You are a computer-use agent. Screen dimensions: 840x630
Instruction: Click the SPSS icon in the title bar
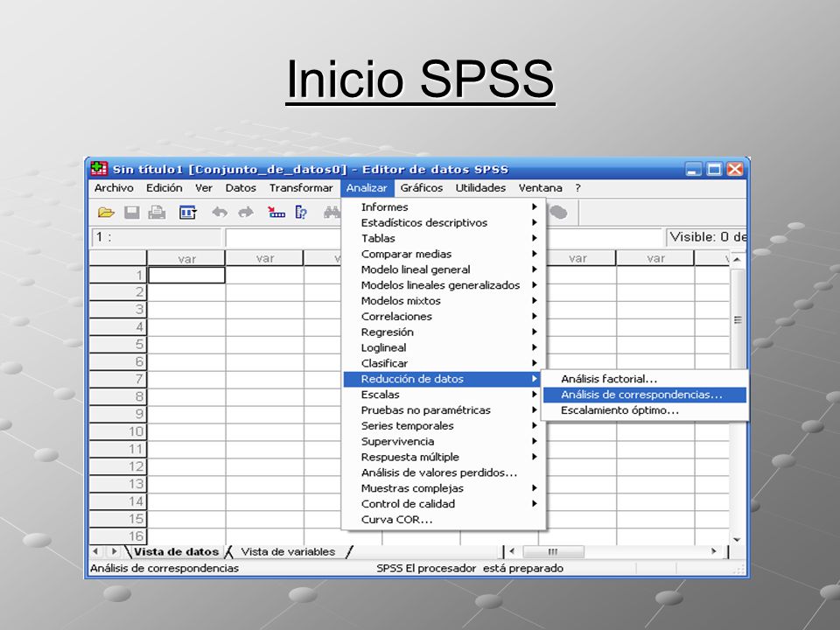(99, 169)
